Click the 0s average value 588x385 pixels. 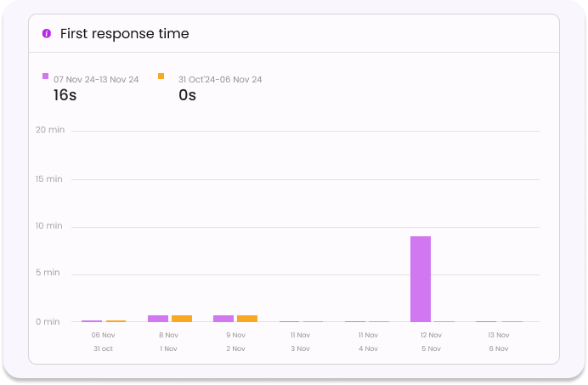[187, 95]
